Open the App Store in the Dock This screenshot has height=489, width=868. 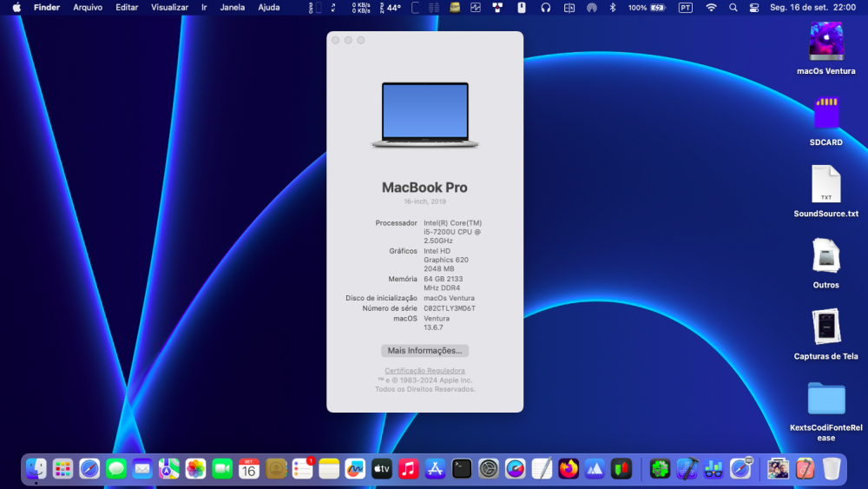(435, 469)
